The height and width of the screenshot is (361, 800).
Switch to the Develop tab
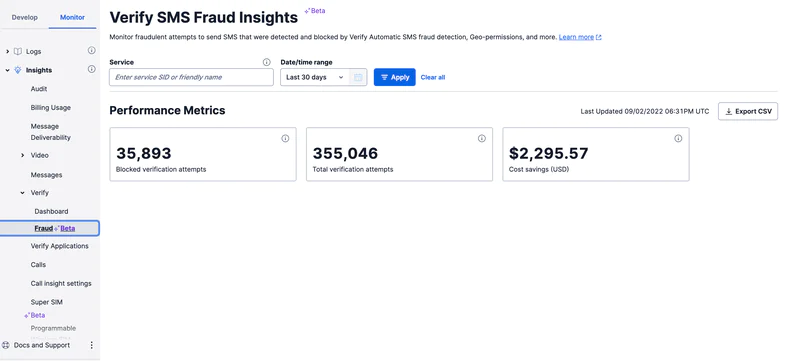tap(24, 17)
